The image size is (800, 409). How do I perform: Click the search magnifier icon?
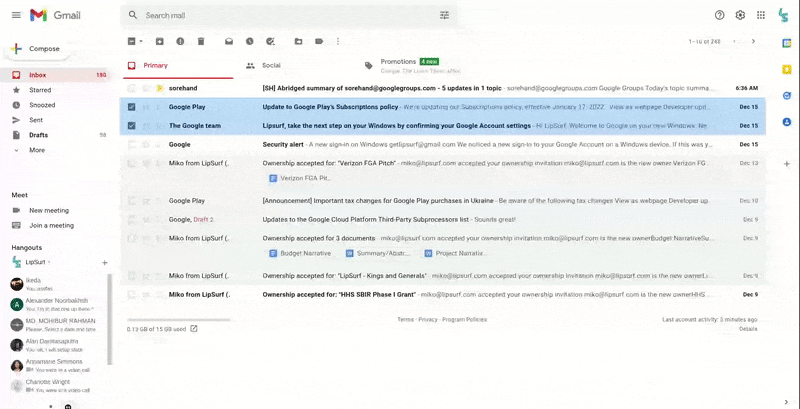tap(133, 15)
